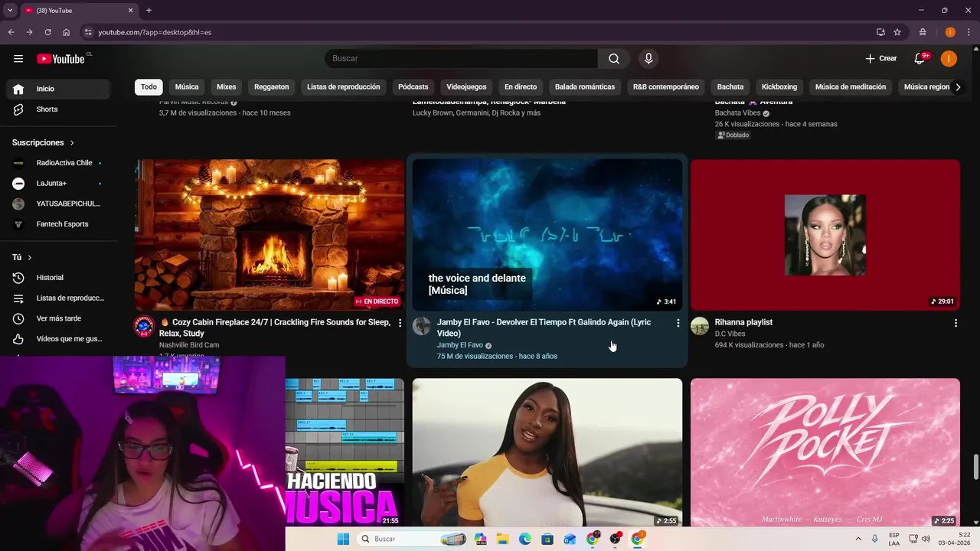
Task: Expand the Suscripciones section
Action: pos(44,143)
